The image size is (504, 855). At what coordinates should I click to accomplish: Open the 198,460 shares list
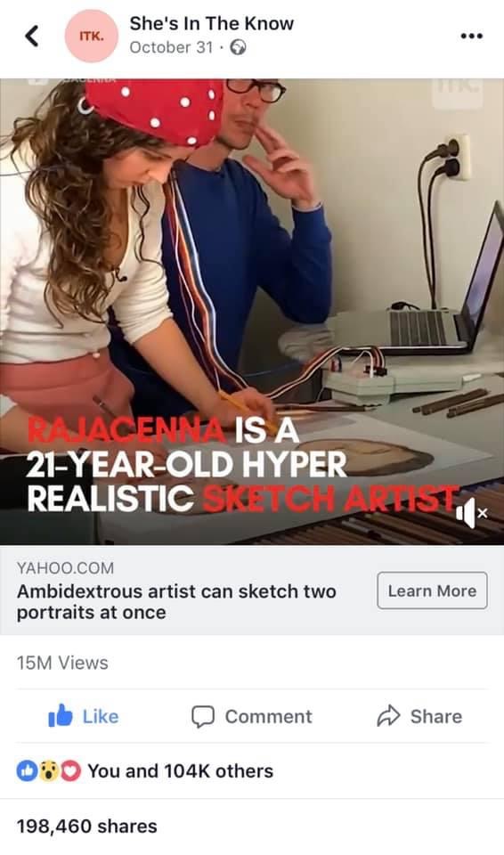coord(86,826)
